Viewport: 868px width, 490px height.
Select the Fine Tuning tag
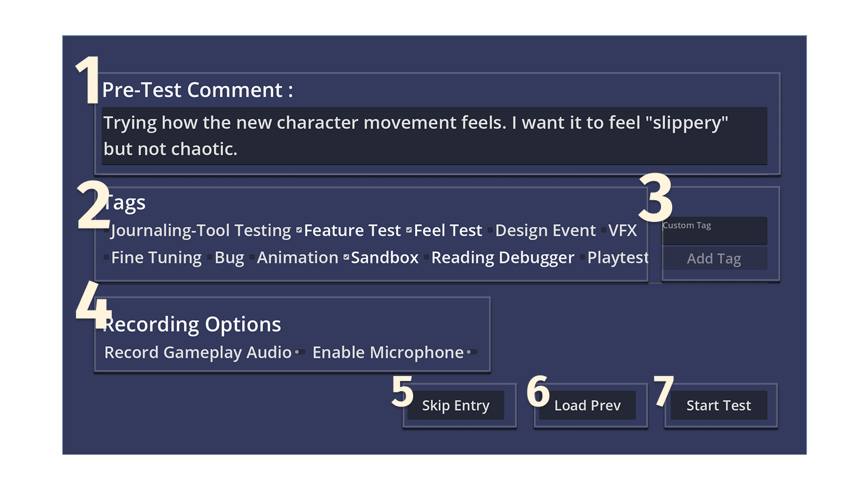[x=106, y=257]
